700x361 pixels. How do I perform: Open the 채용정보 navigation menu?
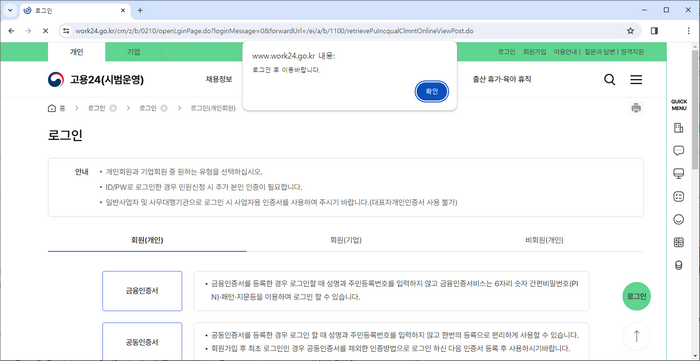[x=219, y=80]
